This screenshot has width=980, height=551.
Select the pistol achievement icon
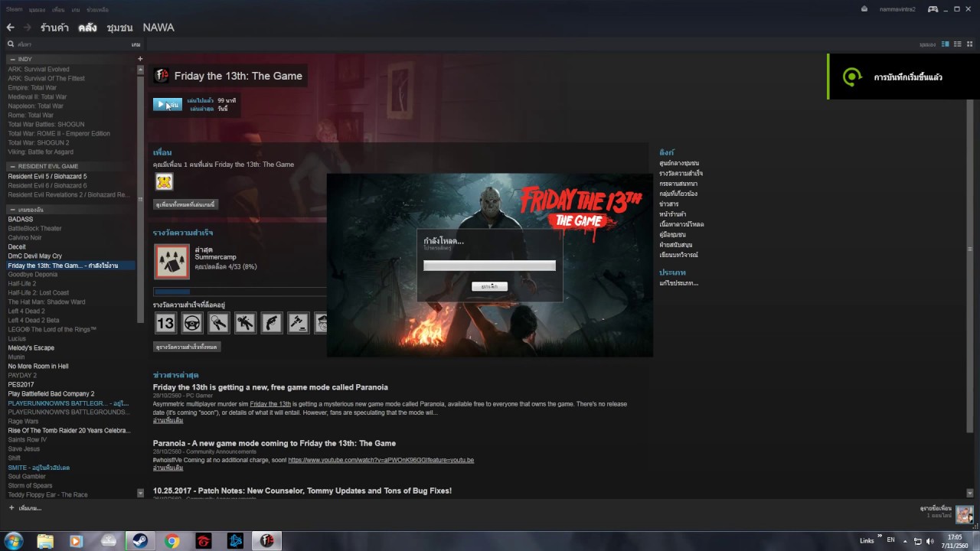pos(271,323)
